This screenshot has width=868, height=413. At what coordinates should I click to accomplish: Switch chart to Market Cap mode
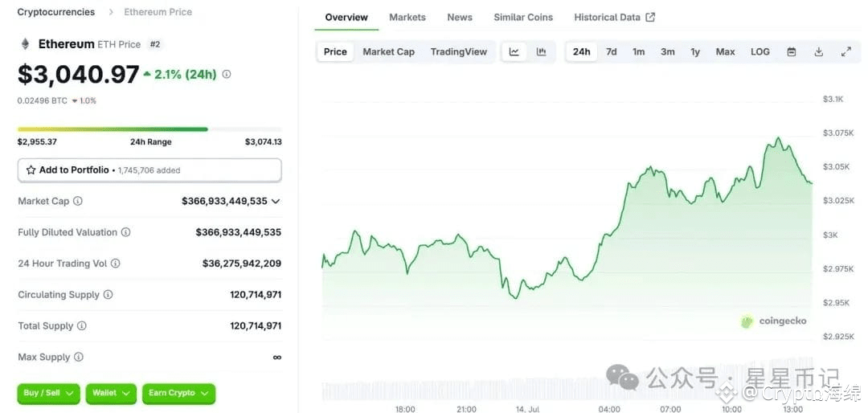click(x=389, y=51)
